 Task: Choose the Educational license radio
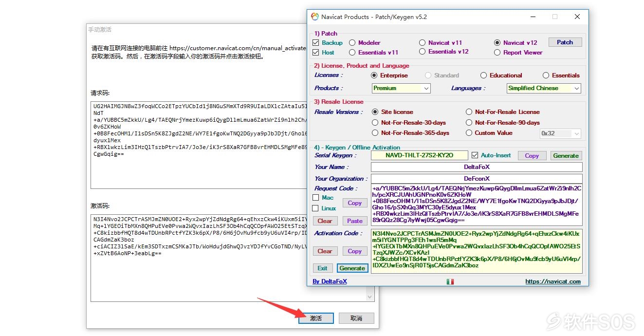[x=483, y=75]
